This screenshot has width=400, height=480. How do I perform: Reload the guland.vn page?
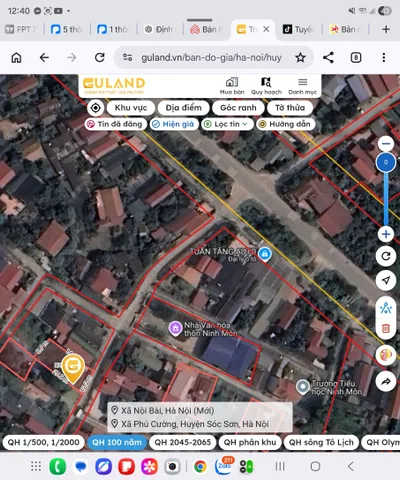tap(100, 58)
